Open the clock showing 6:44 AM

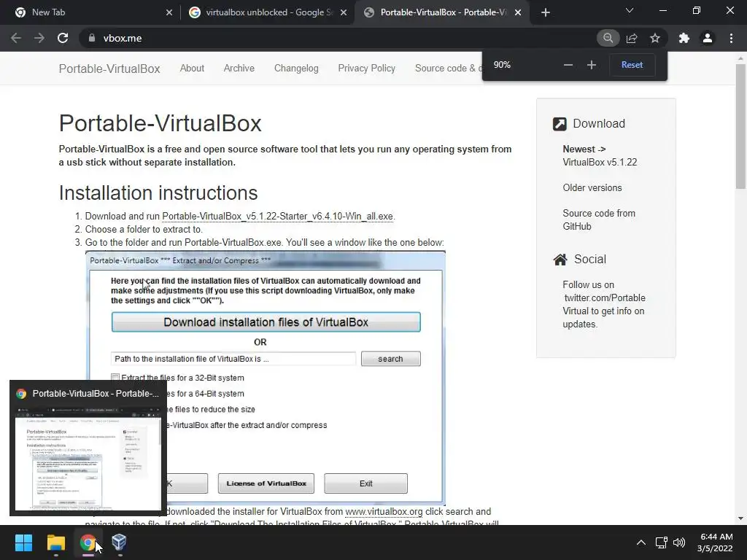[715, 542]
